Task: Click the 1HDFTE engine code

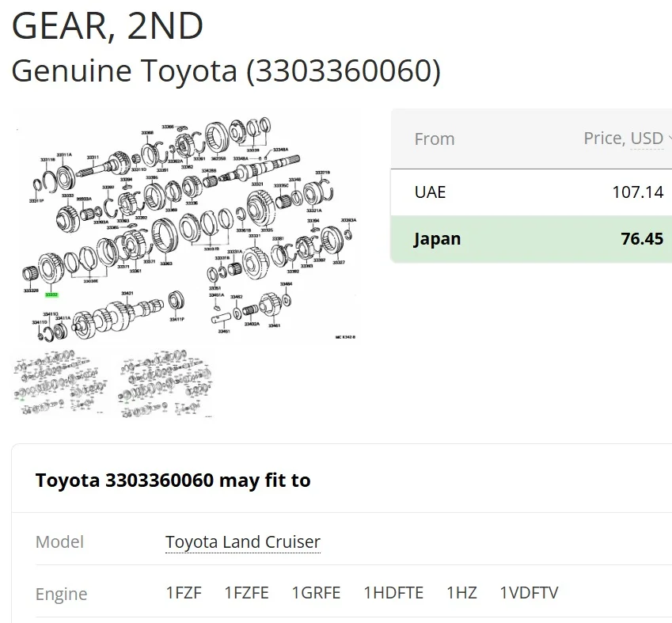Action: (393, 593)
